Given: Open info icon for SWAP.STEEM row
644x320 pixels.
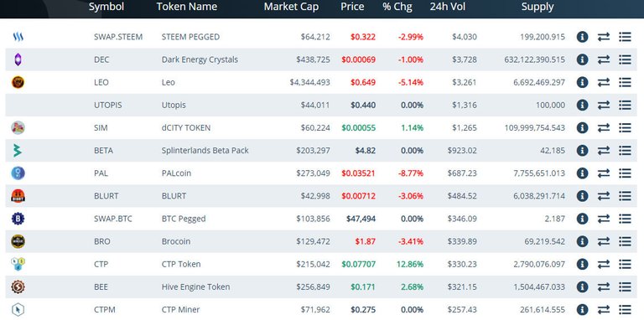Looking at the screenshot, I should [582, 37].
